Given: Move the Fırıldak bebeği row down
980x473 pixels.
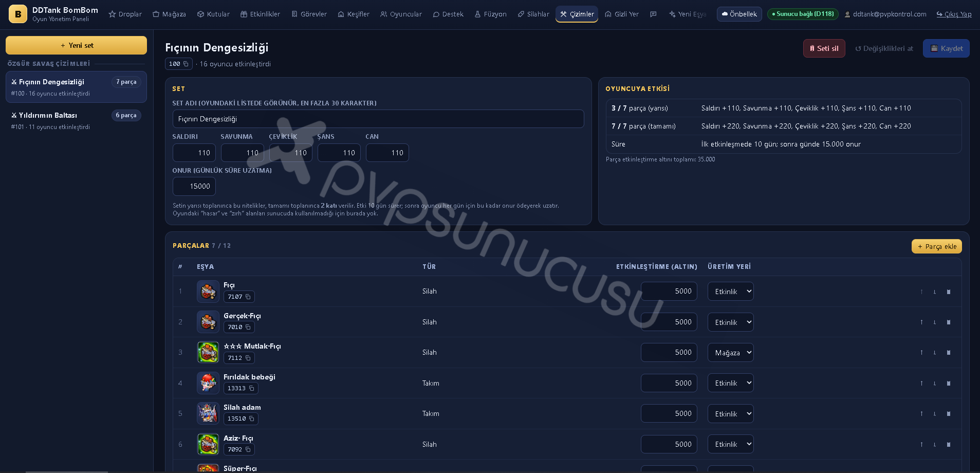Looking at the screenshot, I should [935, 384].
